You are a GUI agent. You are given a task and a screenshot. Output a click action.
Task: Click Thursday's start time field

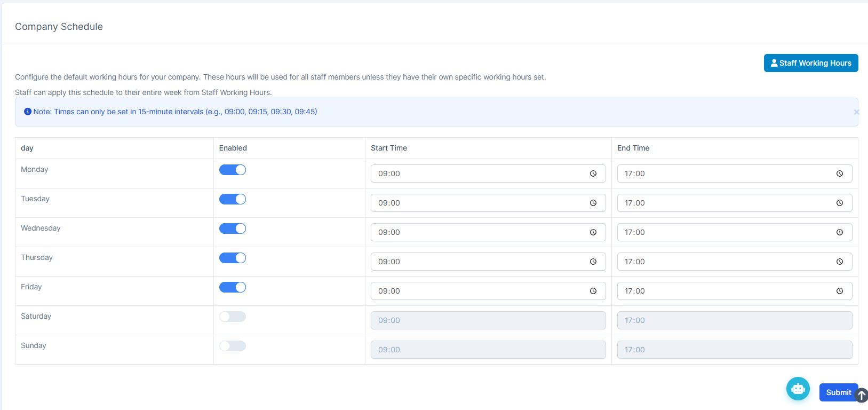pos(480,262)
